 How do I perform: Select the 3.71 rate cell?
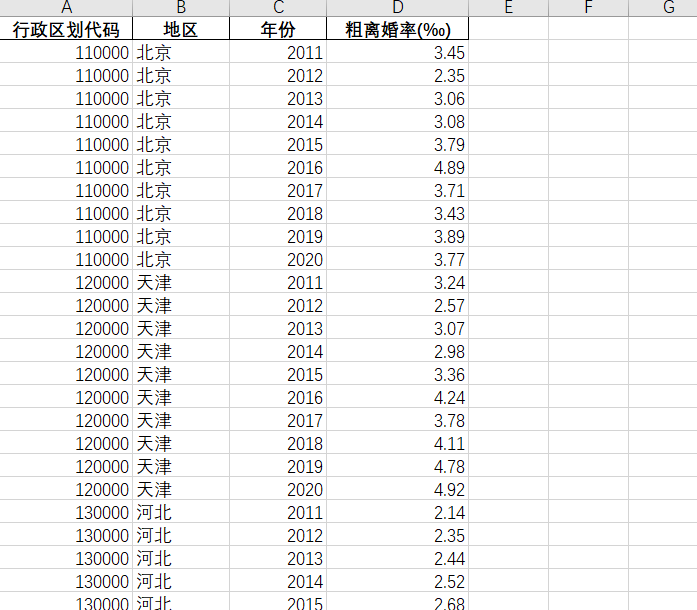click(397, 191)
